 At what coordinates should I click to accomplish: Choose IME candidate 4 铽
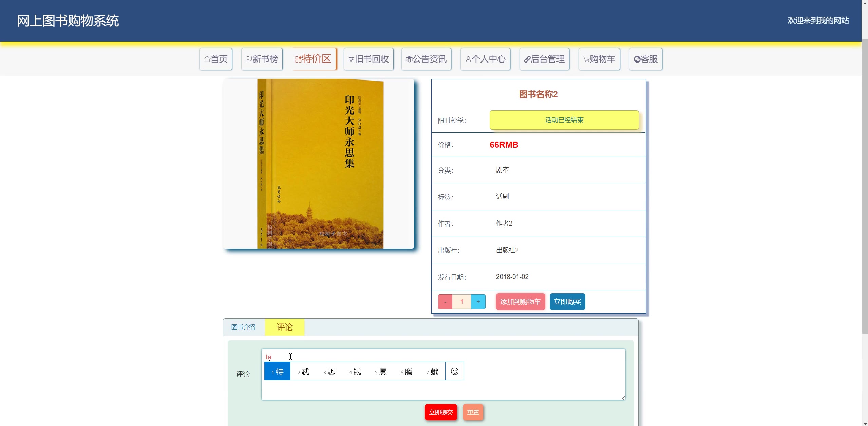tap(355, 372)
